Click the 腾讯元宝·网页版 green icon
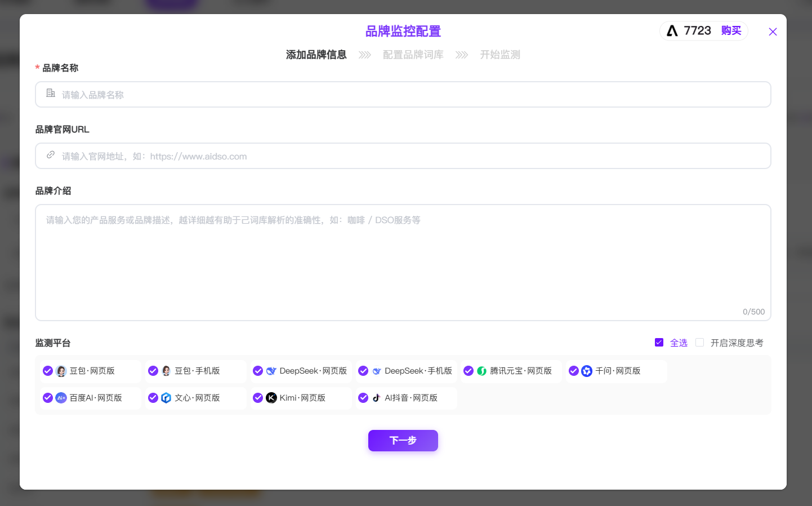Screen dimensions: 812x506 click(481, 371)
